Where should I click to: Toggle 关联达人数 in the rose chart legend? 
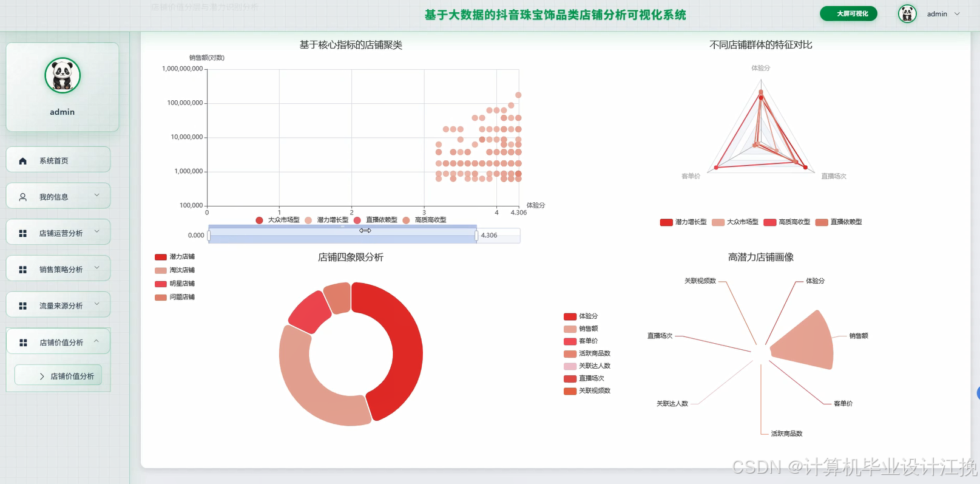point(587,366)
